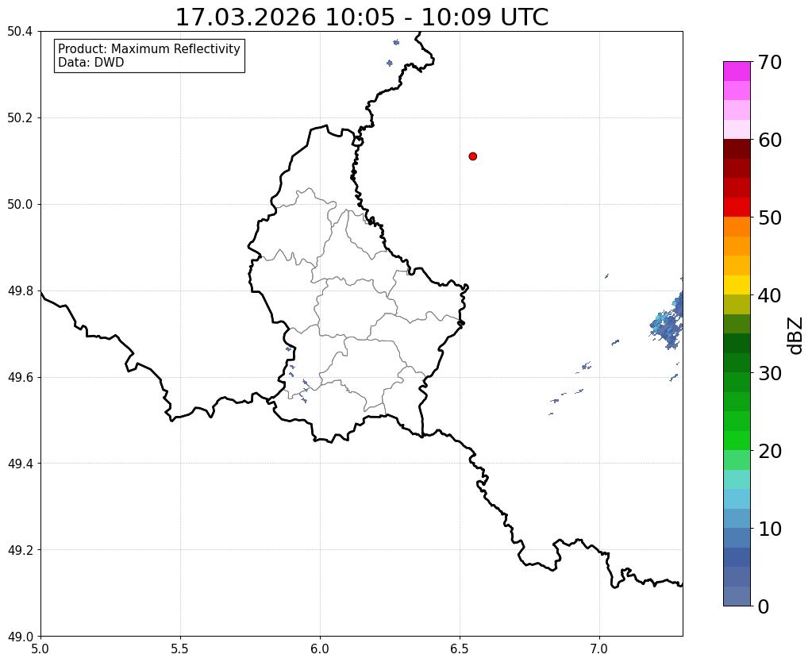Click the 'Product: Maximum Reflectivity' legend line
Image resolution: width=812 pixels, height=662 pixels.
149,48
